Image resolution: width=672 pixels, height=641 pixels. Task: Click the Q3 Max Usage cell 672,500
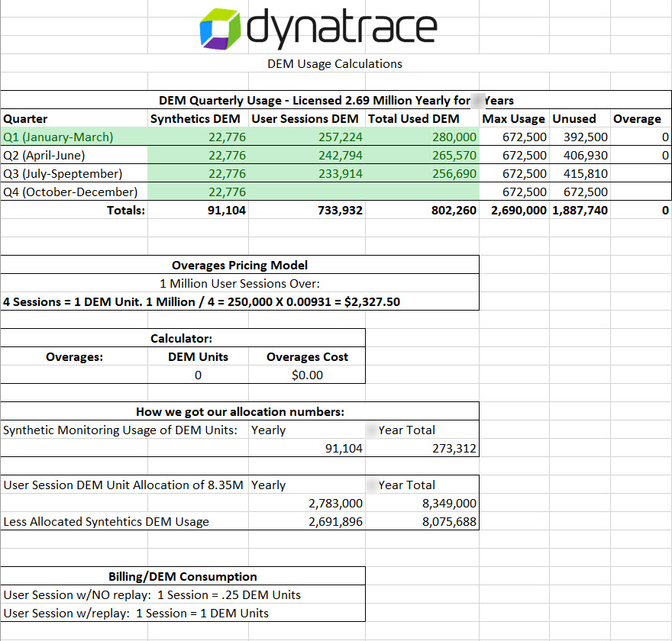click(x=525, y=174)
